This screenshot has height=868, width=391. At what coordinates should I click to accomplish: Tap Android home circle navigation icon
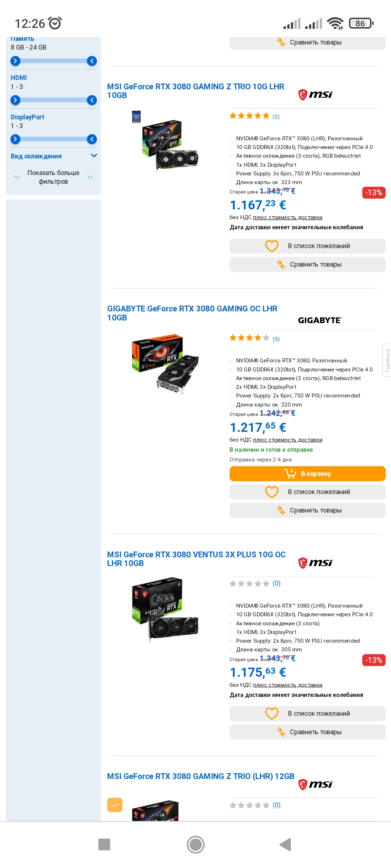(x=195, y=844)
